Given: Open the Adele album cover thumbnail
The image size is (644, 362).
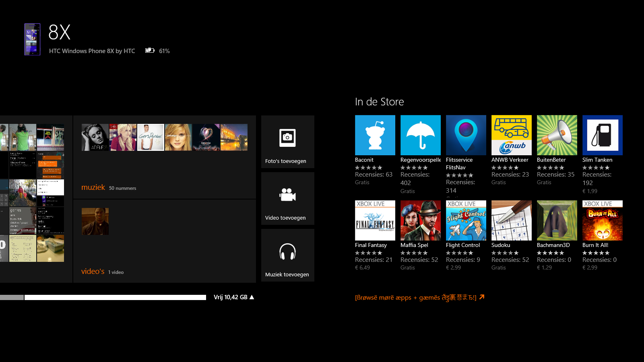Looking at the screenshot, I should tap(95, 137).
